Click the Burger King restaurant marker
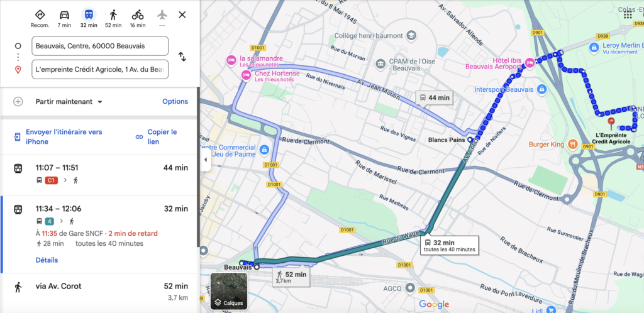The width and height of the screenshot is (644, 313). coord(572,144)
